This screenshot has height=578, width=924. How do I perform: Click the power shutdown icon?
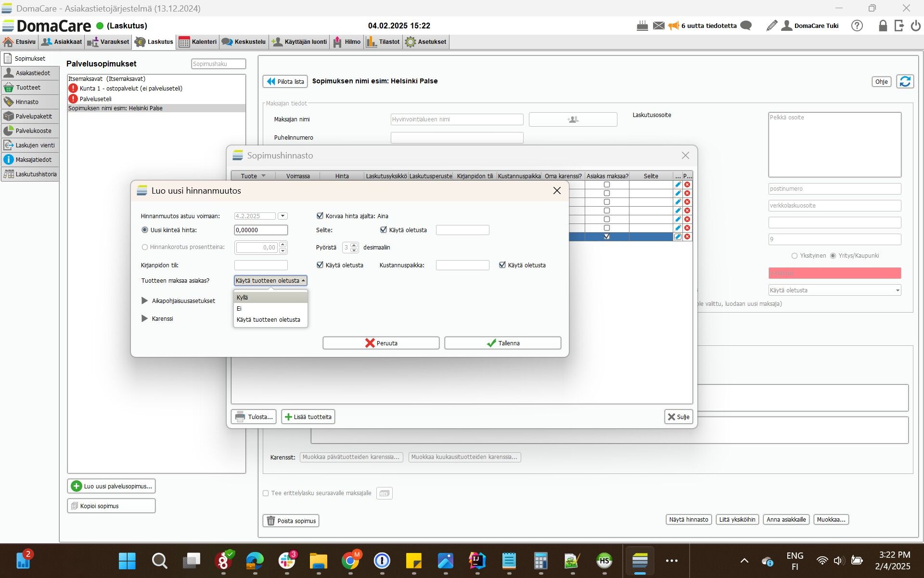click(x=915, y=26)
